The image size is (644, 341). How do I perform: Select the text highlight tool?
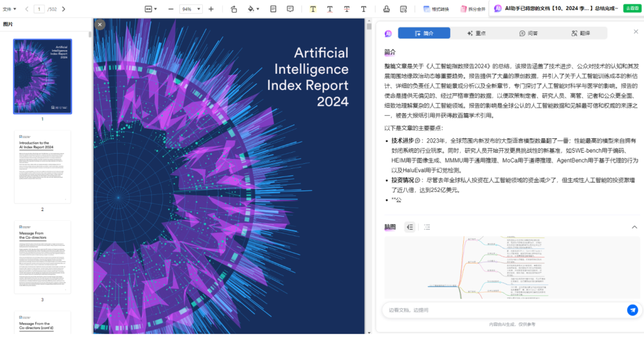313,9
